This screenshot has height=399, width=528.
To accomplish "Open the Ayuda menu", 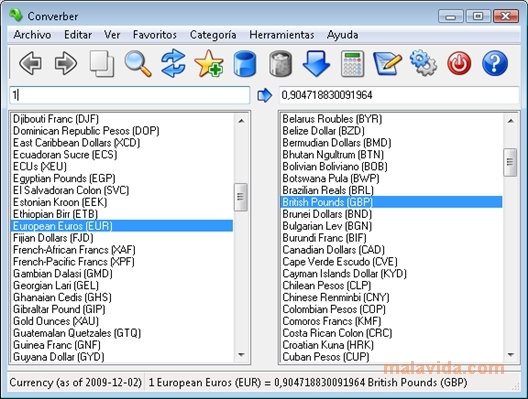I will (x=342, y=35).
